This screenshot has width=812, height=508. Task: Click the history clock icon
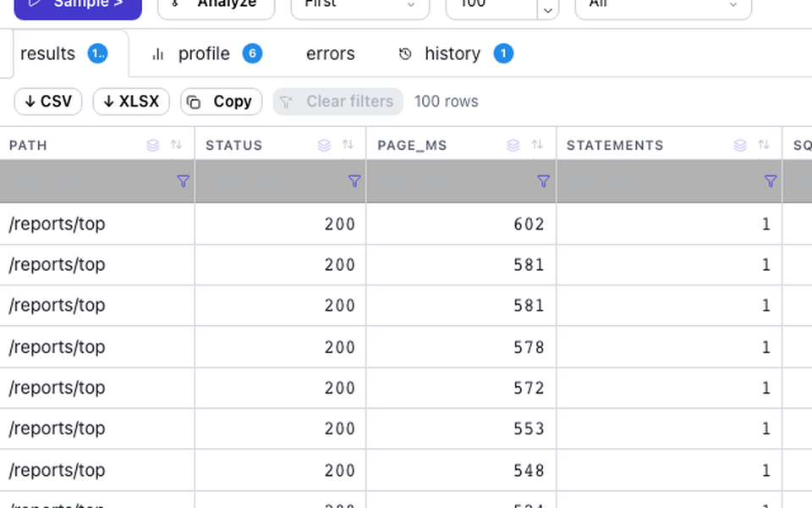(x=405, y=54)
